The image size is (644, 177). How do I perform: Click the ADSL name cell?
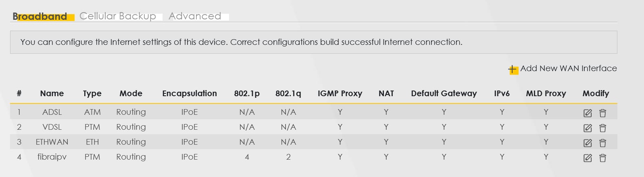[52, 112]
